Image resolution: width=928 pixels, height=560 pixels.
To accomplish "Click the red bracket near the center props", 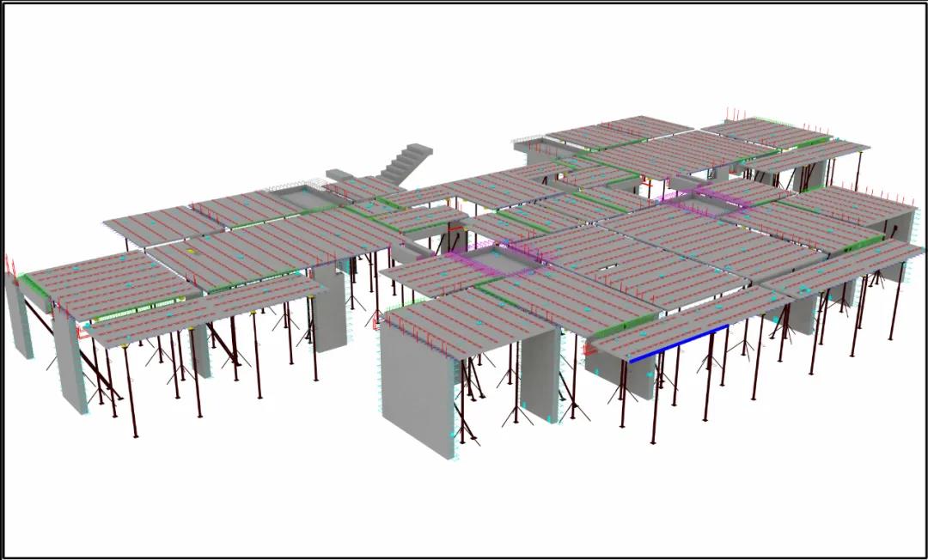I will (x=375, y=318).
